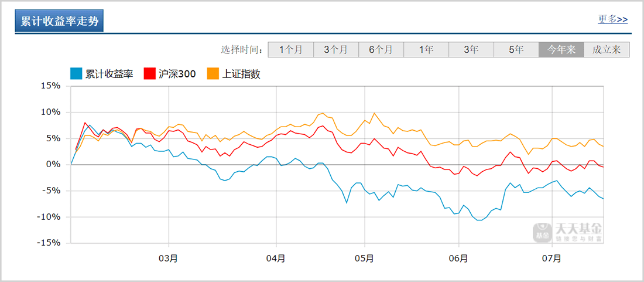This screenshot has width=644, height=282.
Task: Show the 1年 period chart
Action: coord(426,50)
